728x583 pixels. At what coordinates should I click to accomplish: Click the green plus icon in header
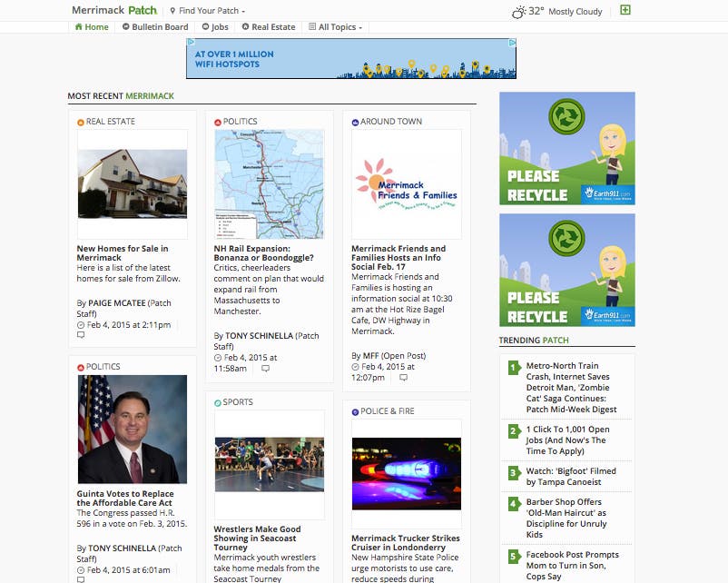pyautogui.click(x=625, y=10)
